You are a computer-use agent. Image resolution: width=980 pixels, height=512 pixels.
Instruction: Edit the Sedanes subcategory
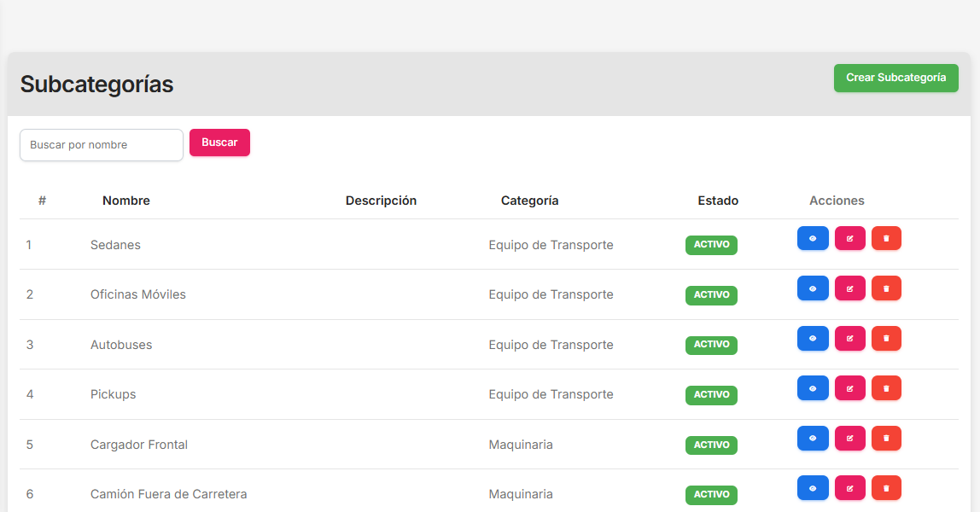point(849,239)
